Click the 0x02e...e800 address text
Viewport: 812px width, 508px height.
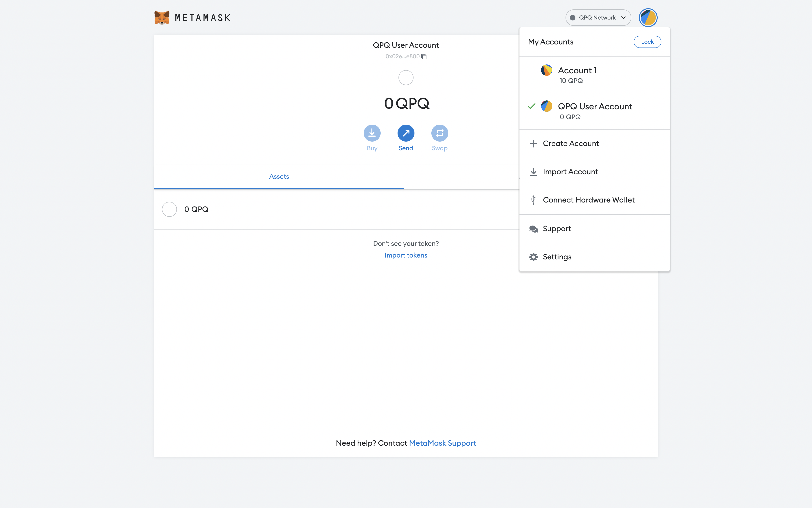pos(402,56)
